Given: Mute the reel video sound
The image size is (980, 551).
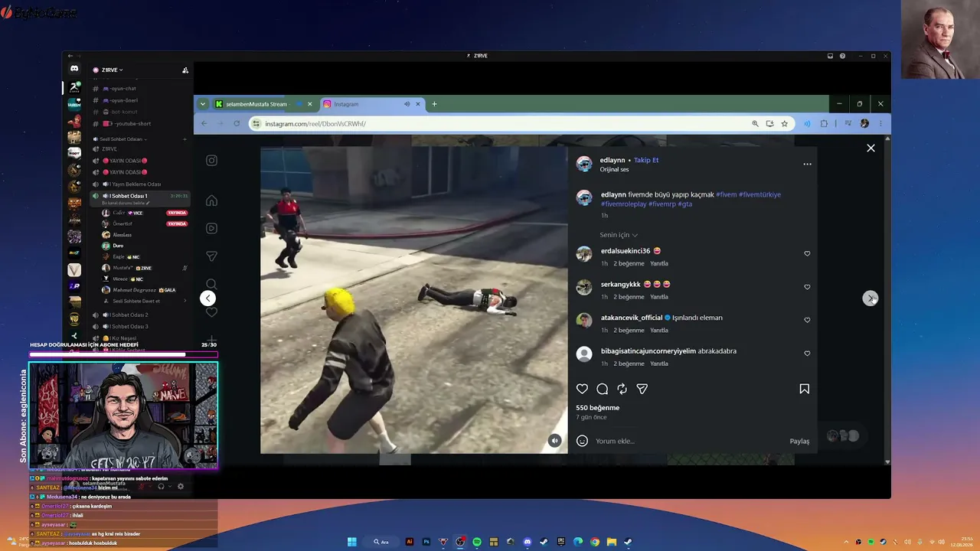Looking at the screenshot, I should 554,440.
